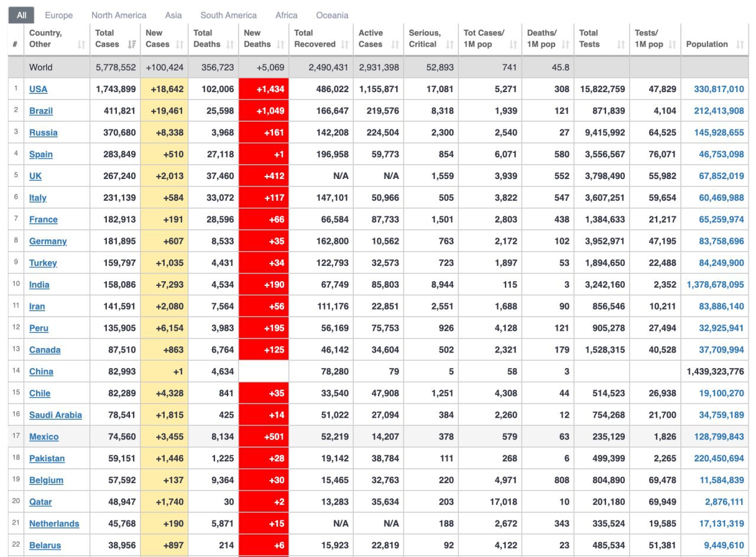Follow the Chile link
The height and width of the screenshot is (557, 756).
pyautogui.click(x=40, y=393)
